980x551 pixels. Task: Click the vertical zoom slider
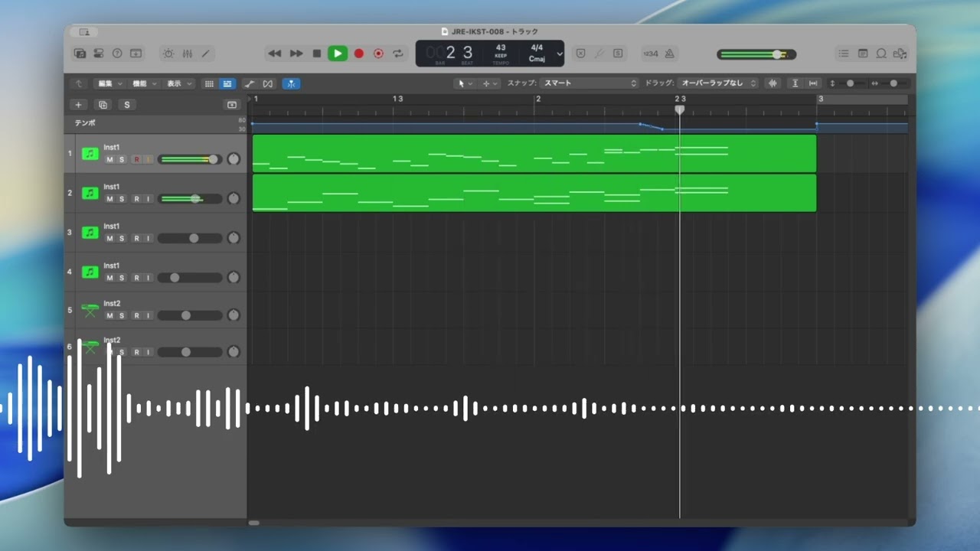(x=850, y=83)
